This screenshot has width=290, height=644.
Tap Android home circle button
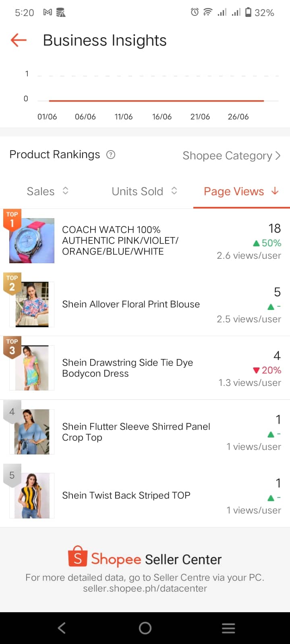point(145,628)
